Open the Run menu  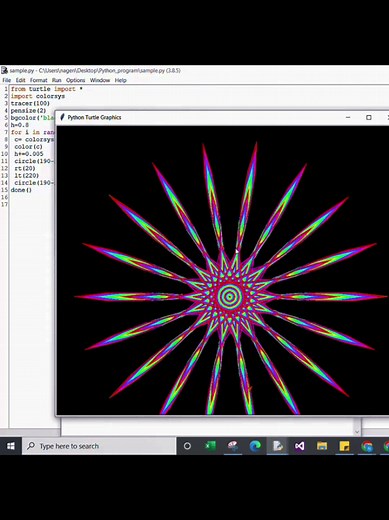click(57, 80)
